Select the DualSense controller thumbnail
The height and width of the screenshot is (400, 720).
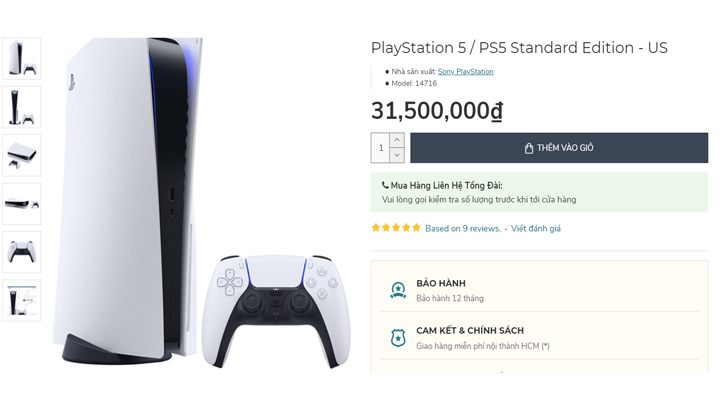coord(22,252)
